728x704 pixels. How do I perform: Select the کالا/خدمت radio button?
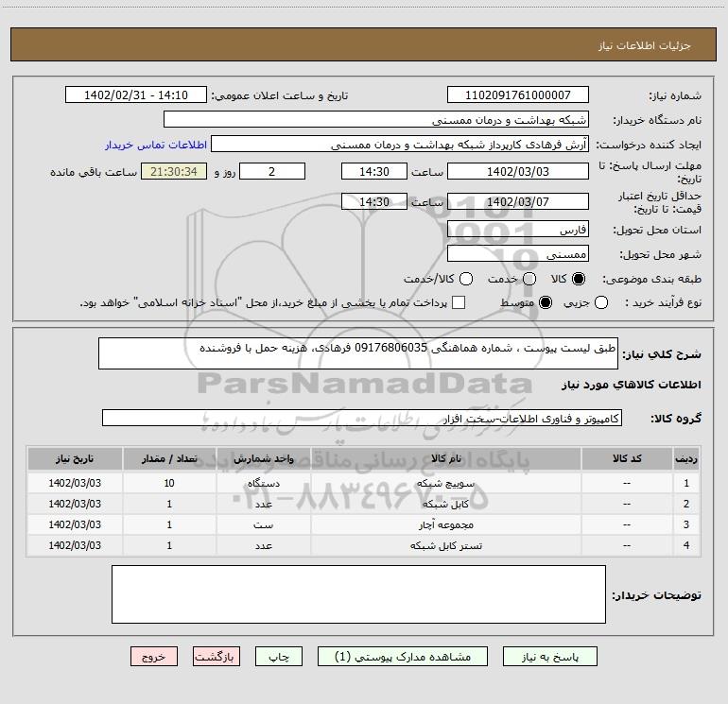pos(466,279)
